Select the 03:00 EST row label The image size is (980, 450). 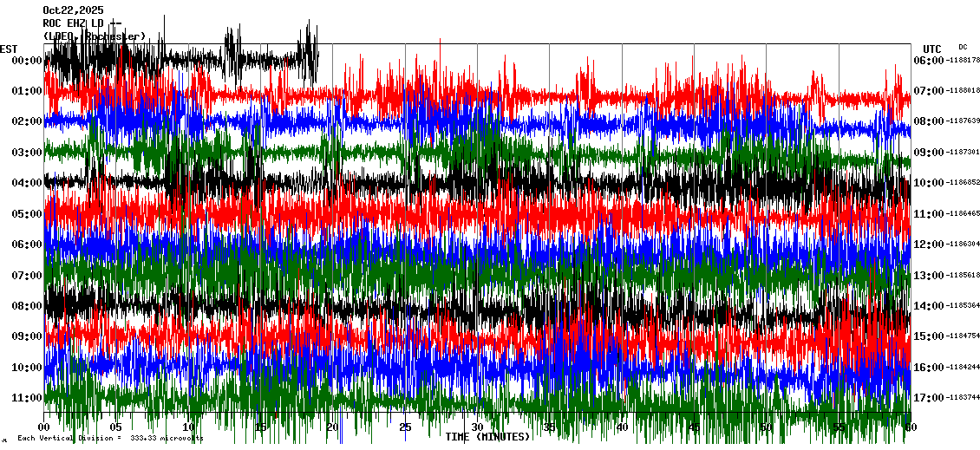click(x=27, y=152)
